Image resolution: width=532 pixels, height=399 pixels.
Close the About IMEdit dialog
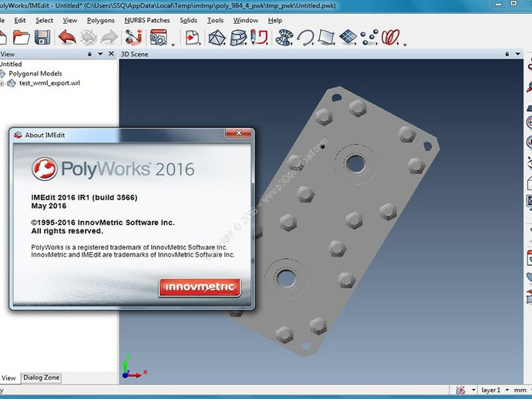238,133
